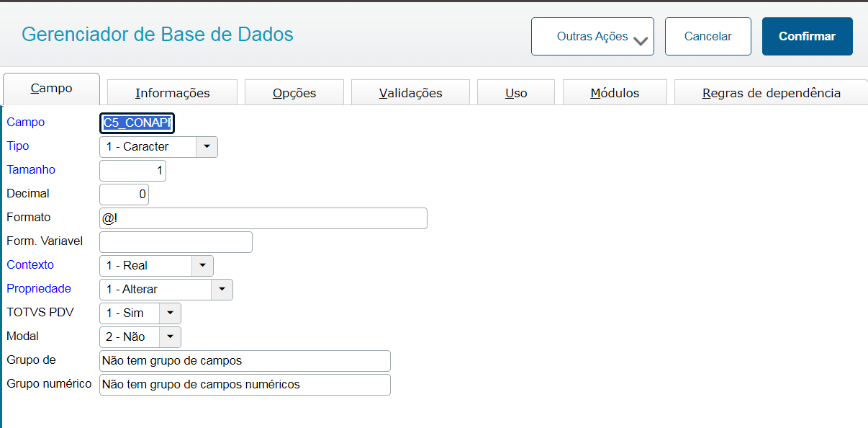The image size is (868, 428).
Task: Open the Outras Ações chevron menu
Action: pos(641,40)
